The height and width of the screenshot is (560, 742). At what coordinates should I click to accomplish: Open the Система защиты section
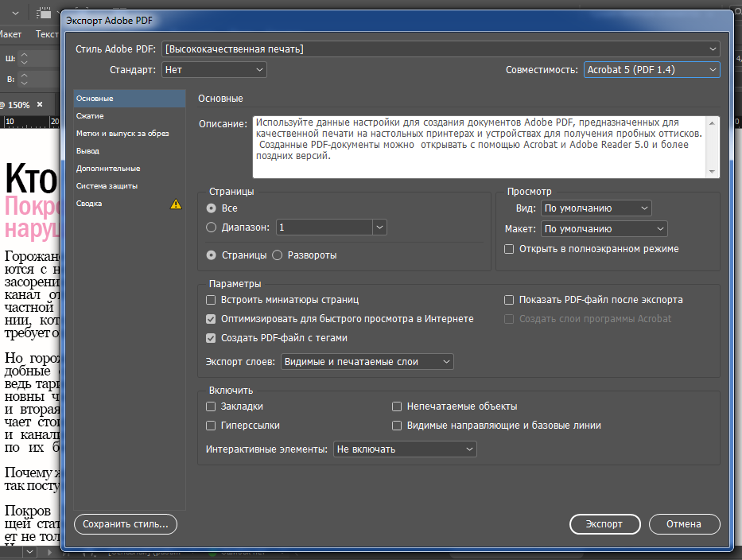click(129, 186)
